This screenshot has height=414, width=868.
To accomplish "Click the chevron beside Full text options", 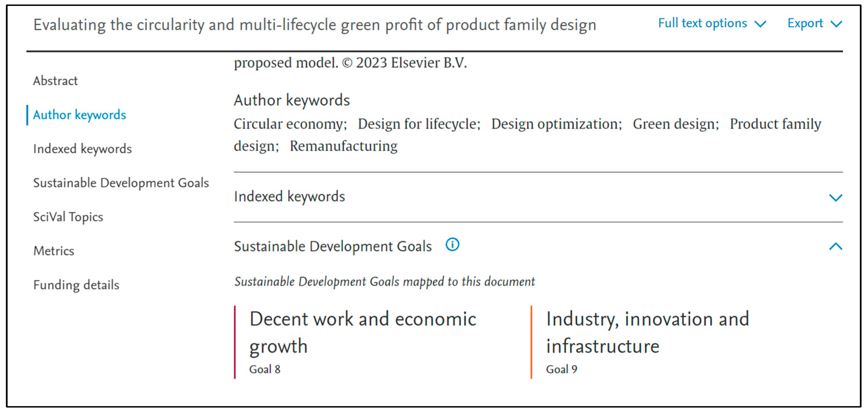I will (x=760, y=24).
